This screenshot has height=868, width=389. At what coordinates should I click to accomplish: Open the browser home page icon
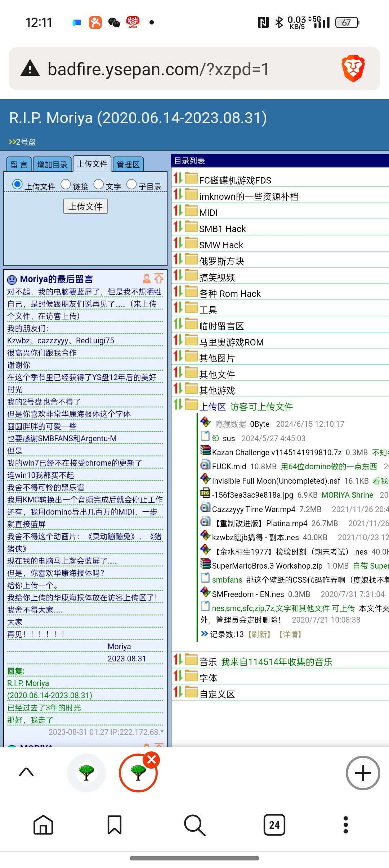point(43,824)
